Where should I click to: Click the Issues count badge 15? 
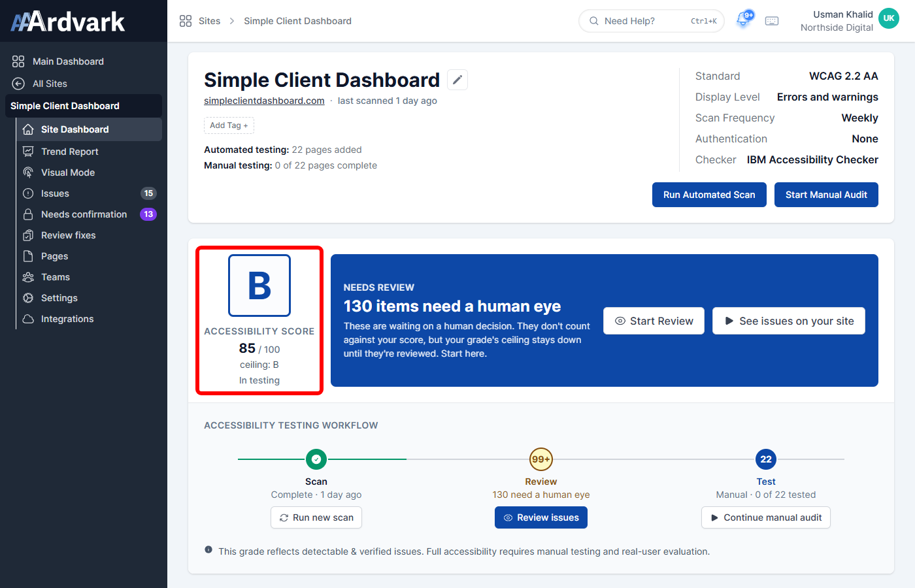[x=148, y=193]
